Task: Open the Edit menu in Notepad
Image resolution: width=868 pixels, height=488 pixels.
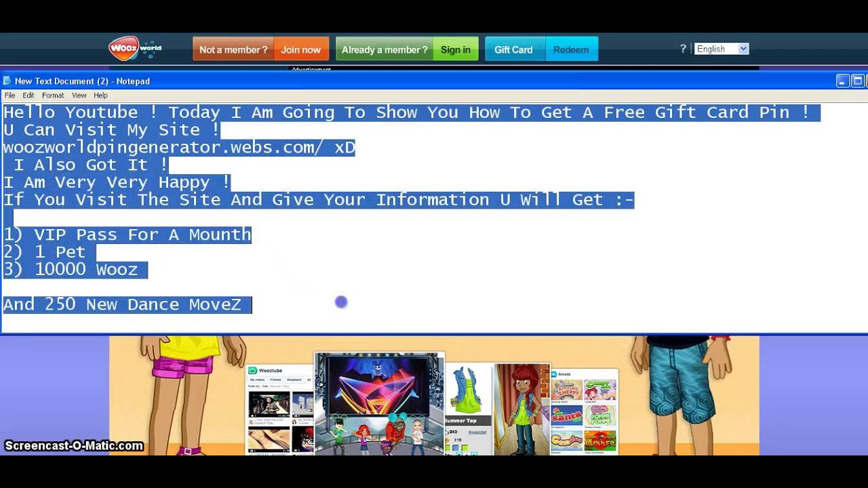Action: coord(28,96)
